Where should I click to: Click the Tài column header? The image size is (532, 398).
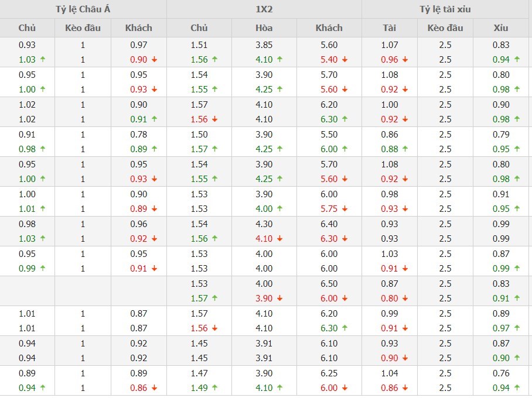[390, 28]
